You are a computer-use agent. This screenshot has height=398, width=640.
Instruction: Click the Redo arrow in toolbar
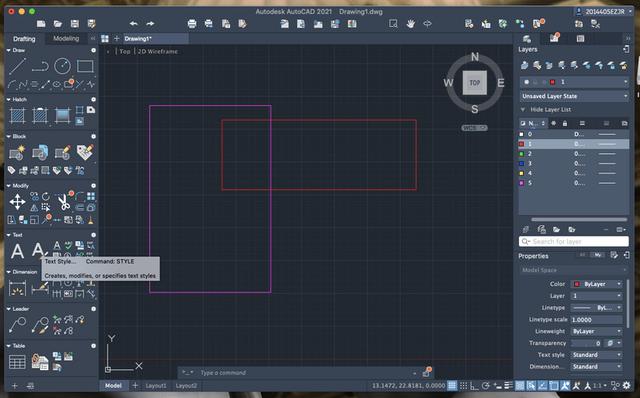[150, 24]
